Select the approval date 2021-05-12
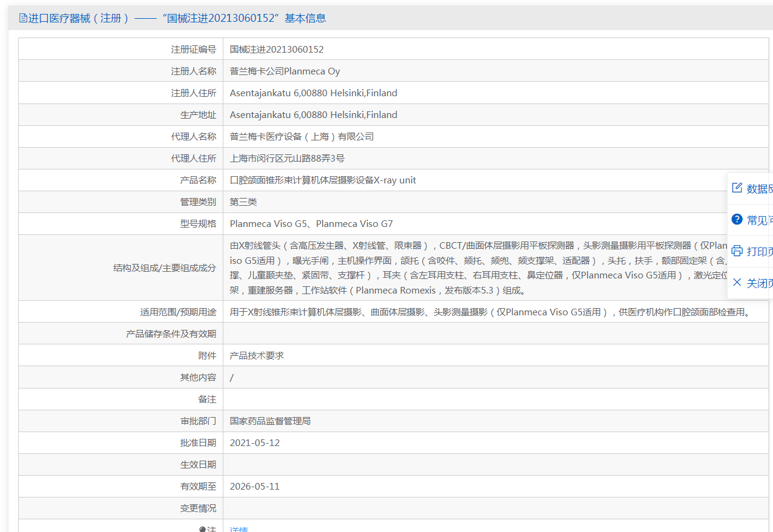The image size is (773, 532). (255, 442)
